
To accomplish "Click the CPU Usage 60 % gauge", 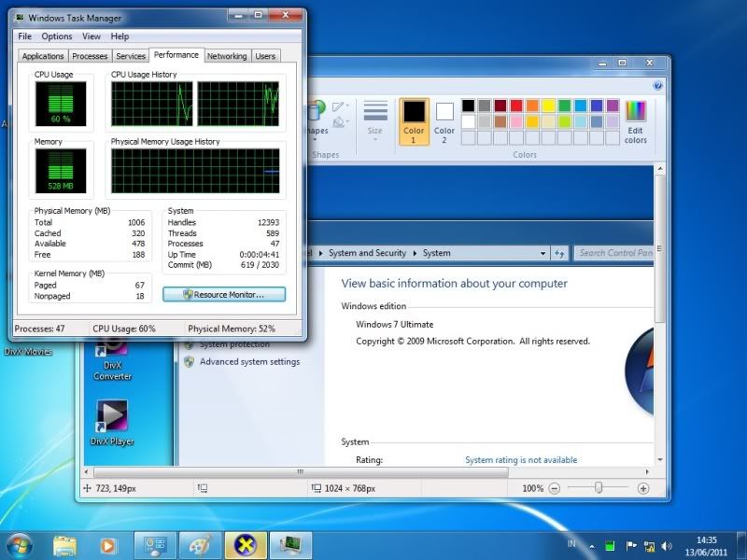I will pyautogui.click(x=61, y=104).
